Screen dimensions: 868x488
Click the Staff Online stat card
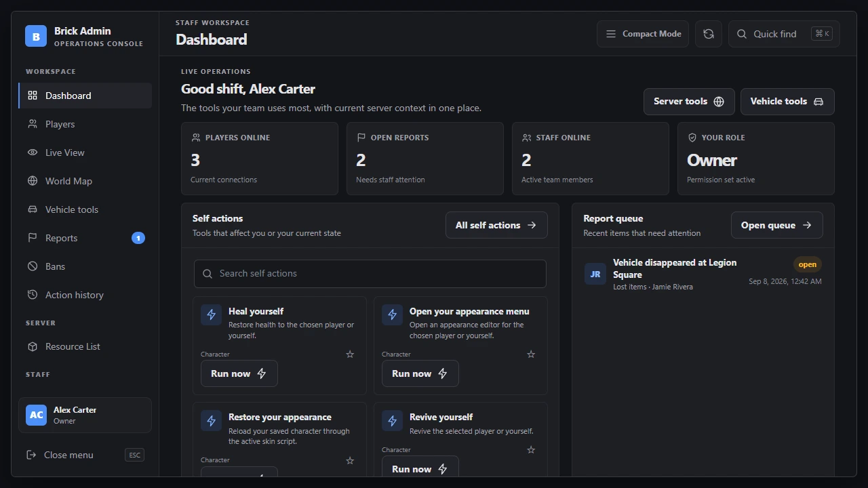point(591,159)
